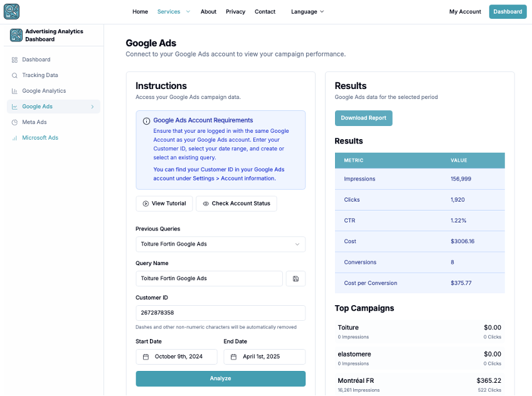Viewport: 532px width, 396px height.
Task: Click the METRIC column header
Action: [x=354, y=160]
